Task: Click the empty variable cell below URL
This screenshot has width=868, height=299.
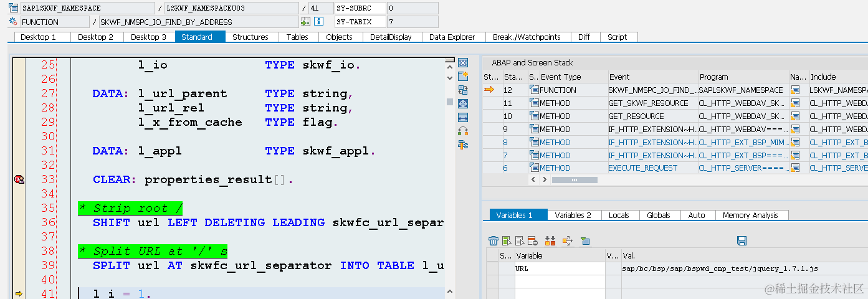Action: [560, 282]
